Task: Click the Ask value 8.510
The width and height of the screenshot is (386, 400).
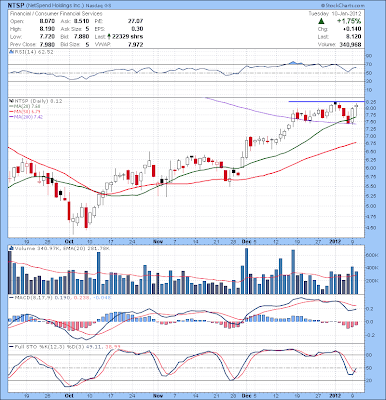Action: click(x=81, y=21)
